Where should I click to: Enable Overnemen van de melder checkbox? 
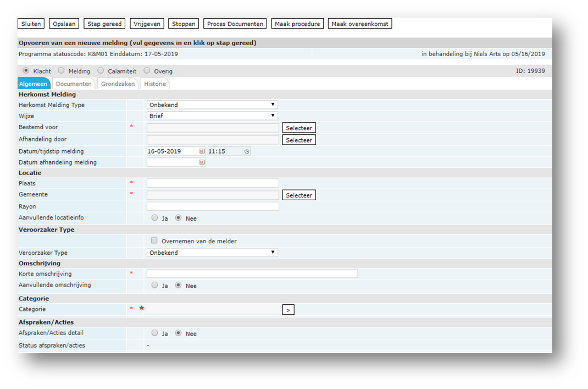coord(154,240)
